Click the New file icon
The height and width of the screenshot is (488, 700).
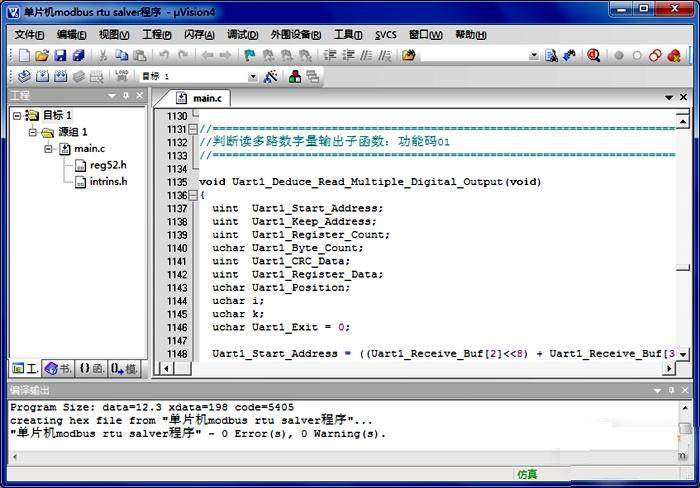point(22,56)
